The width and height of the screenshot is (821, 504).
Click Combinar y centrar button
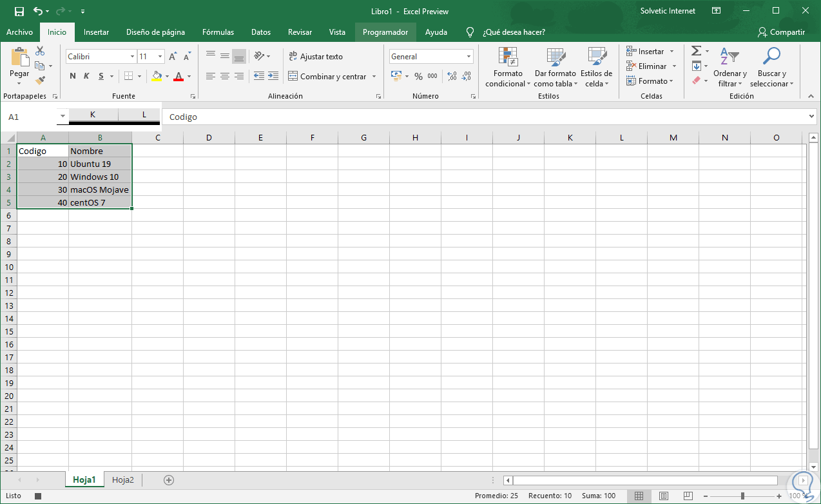pyautogui.click(x=327, y=76)
